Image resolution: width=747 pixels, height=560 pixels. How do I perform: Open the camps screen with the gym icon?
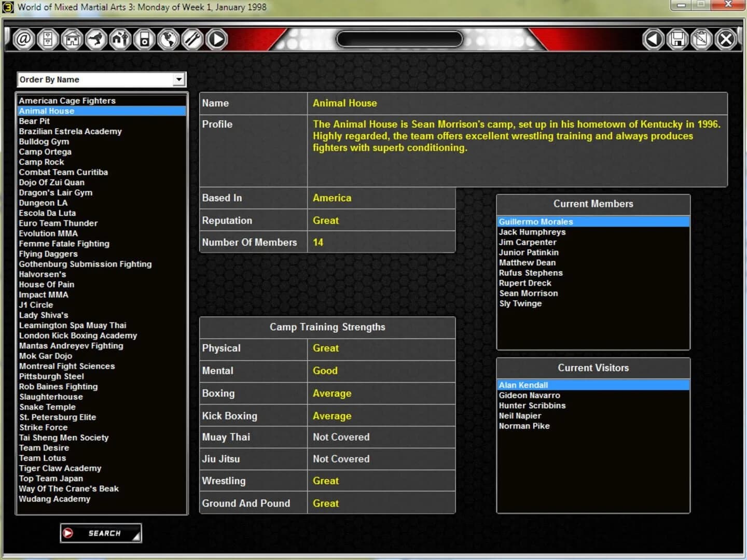[120, 39]
